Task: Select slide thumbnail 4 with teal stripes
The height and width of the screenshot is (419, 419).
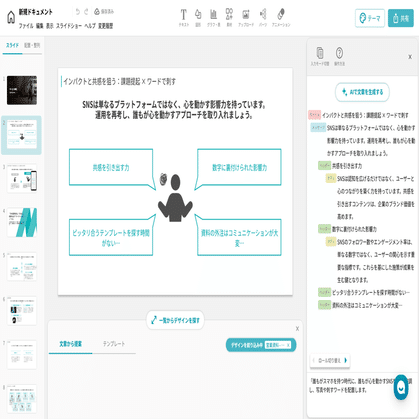Action: coord(22,222)
